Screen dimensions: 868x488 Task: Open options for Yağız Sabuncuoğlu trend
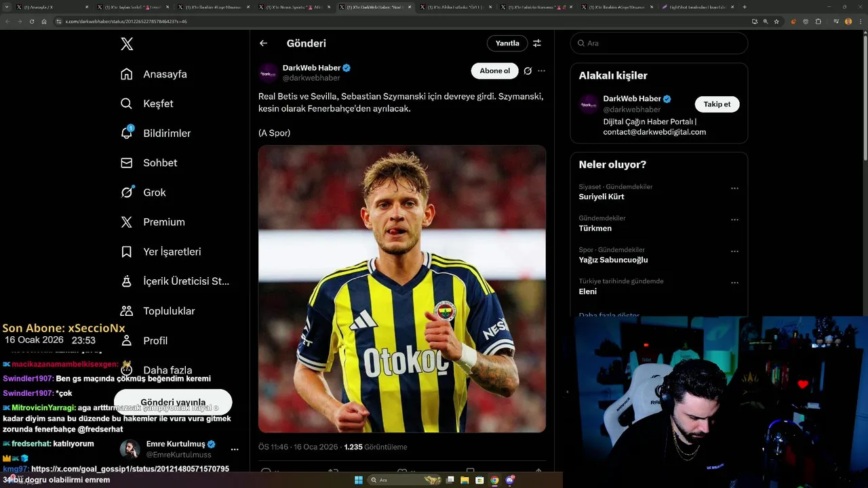point(734,251)
